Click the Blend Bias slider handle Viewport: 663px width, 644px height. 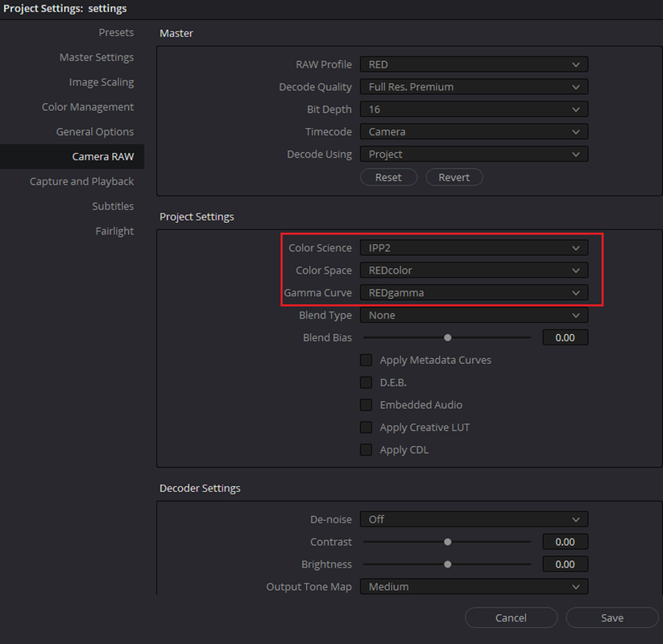coord(447,337)
